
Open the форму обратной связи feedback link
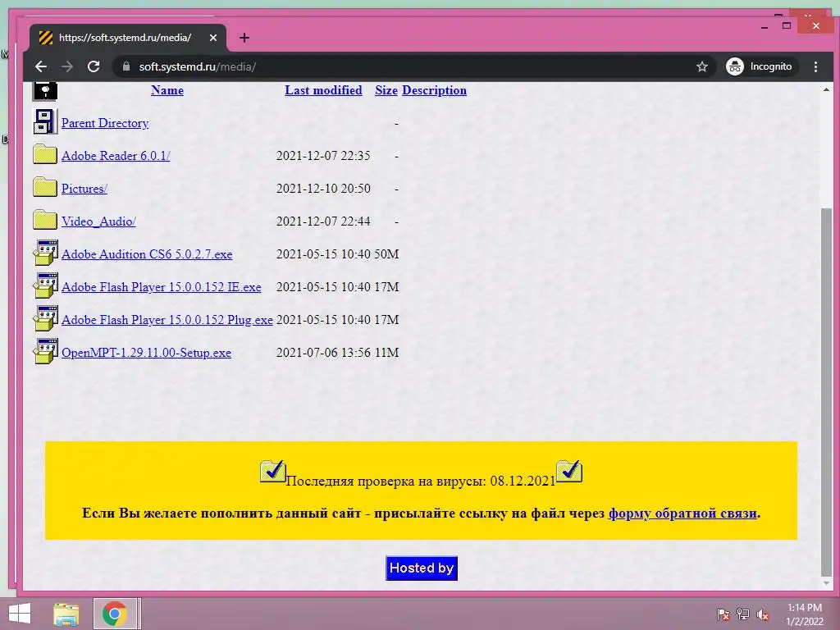click(682, 514)
